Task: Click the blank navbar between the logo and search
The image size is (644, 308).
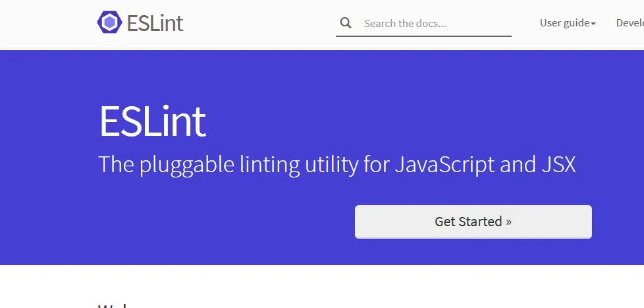Action: (x=259, y=23)
